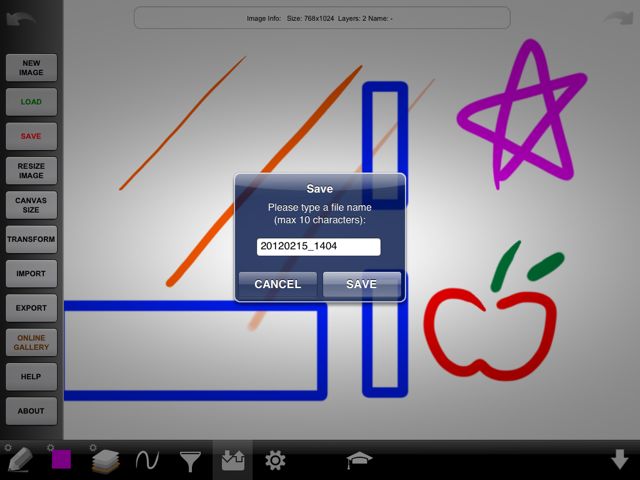Click the LOAD button

point(31,102)
